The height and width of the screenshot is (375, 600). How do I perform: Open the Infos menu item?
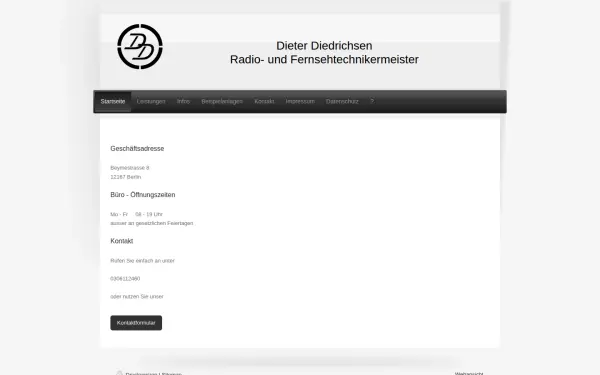pos(183,102)
